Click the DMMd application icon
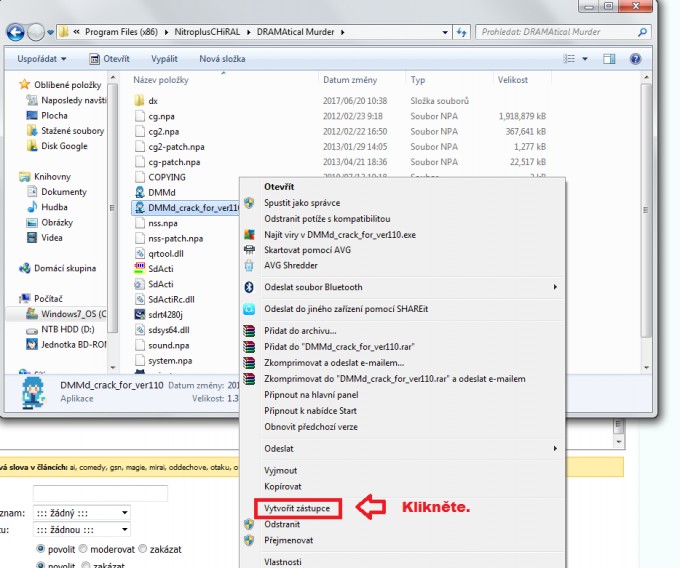This screenshot has height=568, width=680. click(x=139, y=192)
